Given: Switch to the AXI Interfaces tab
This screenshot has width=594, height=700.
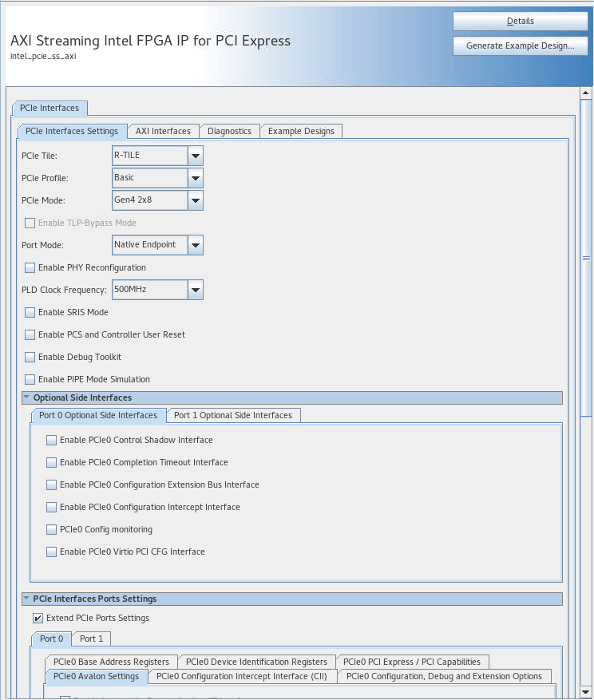Looking at the screenshot, I should [x=163, y=131].
